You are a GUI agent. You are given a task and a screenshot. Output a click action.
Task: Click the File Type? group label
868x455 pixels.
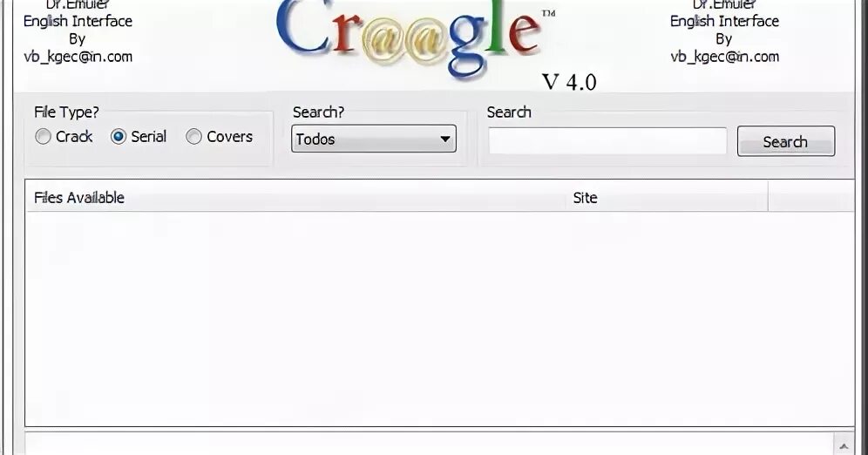pyautogui.click(x=66, y=112)
